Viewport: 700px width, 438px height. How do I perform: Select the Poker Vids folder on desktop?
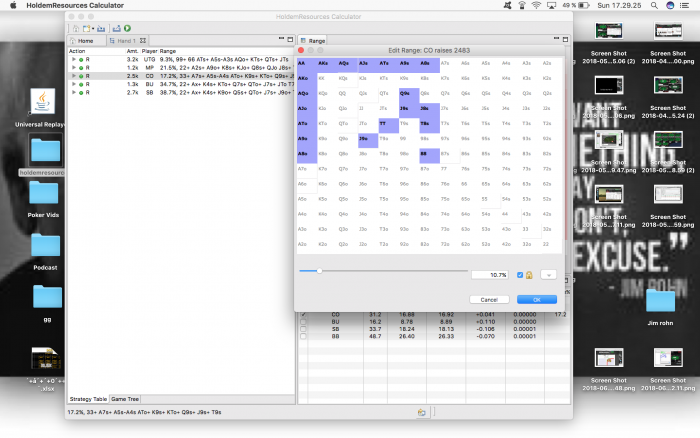(43, 193)
